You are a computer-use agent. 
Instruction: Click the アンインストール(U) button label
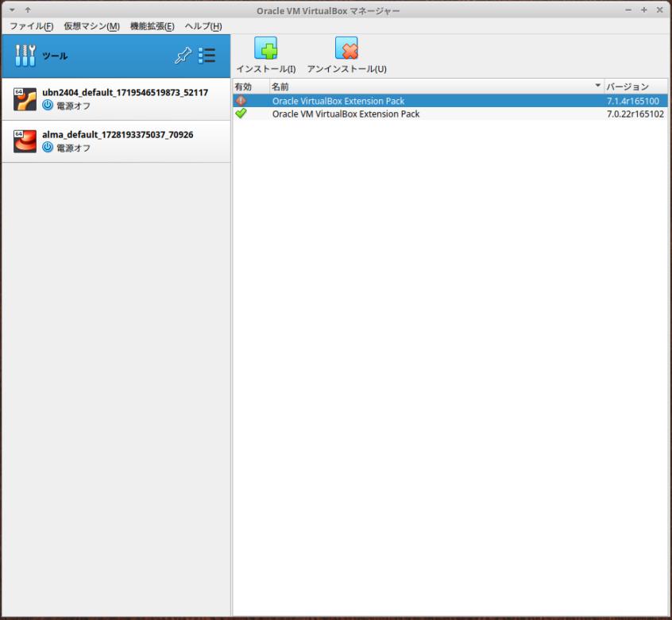coord(346,69)
